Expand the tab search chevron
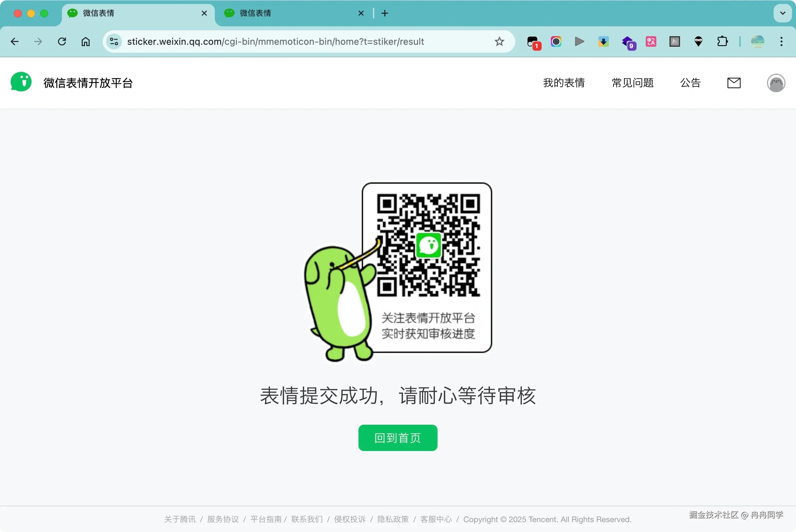This screenshot has width=796, height=532. pos(782,13)
